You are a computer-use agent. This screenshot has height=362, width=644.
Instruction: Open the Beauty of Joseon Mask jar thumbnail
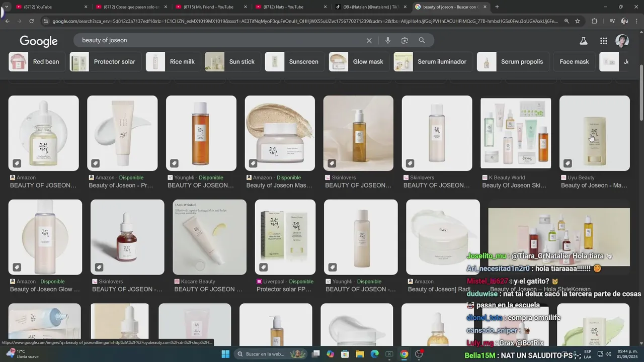[x=280, y=133]
